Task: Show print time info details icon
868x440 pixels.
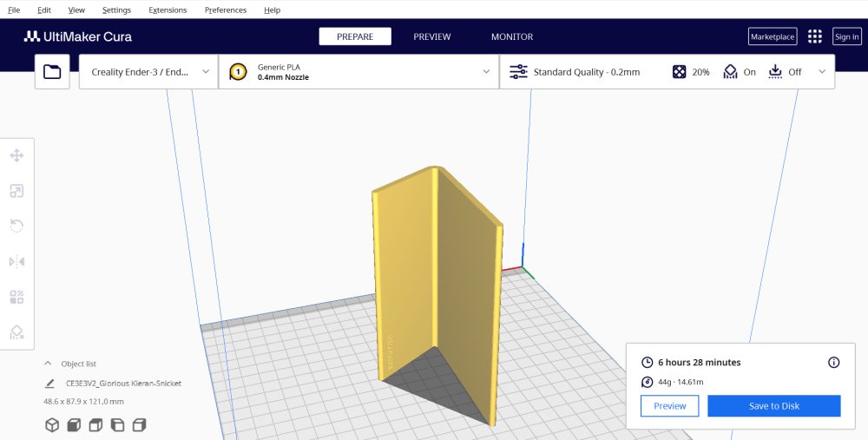Action: [x=833, y=363]
